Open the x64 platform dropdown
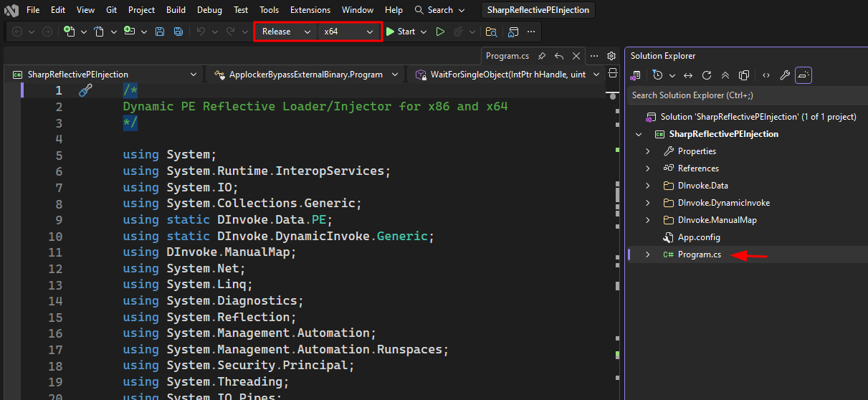Viewport: 868px width, 400px height. [x=349, y=32]
